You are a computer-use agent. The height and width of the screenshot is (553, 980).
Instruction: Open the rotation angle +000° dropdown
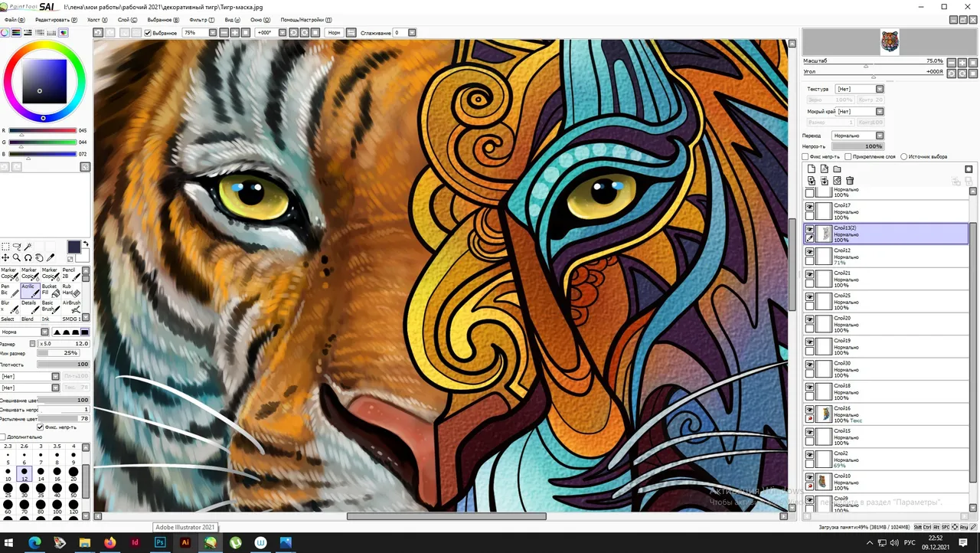[x=282, y=33]
